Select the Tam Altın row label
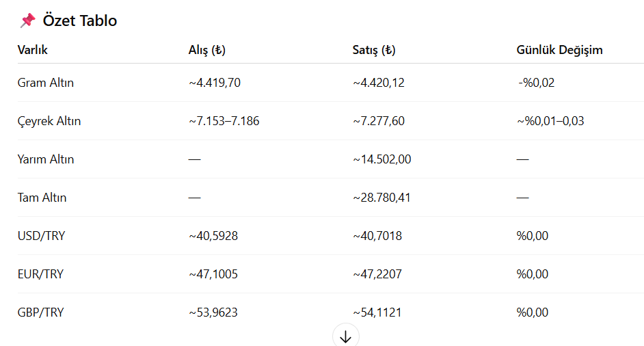Screen dimensions: 644x346 click(42, 198)
